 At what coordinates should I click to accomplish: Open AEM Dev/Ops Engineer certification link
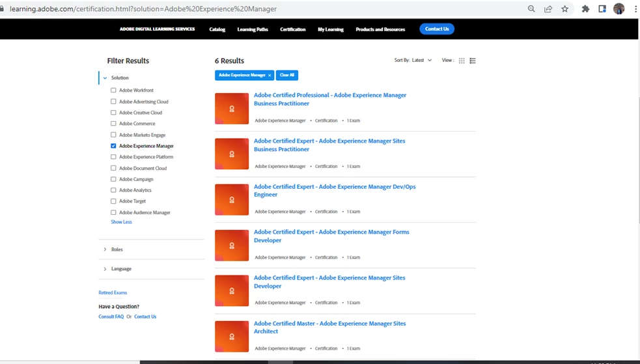tap(335, 191)
